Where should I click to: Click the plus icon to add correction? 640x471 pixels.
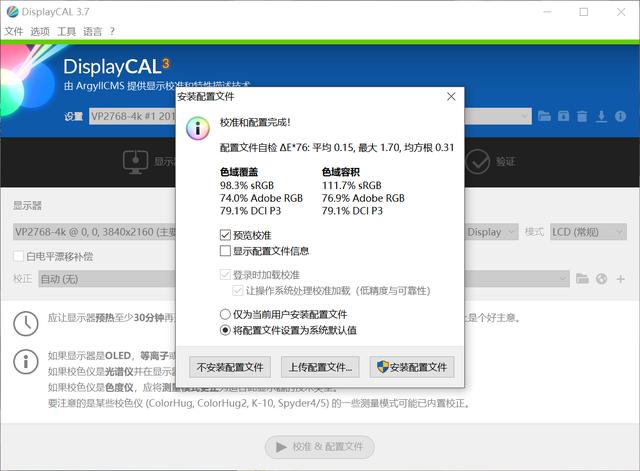click(x=620, y=279)
